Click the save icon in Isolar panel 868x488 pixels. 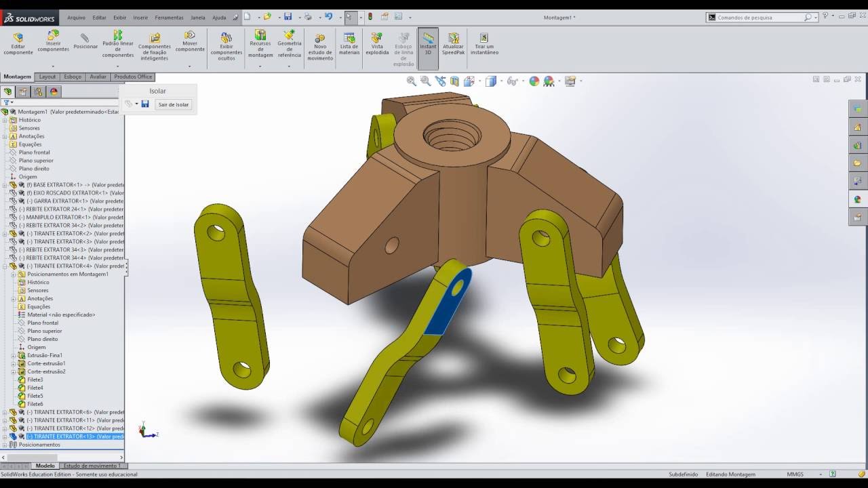[x=145, y=104]
